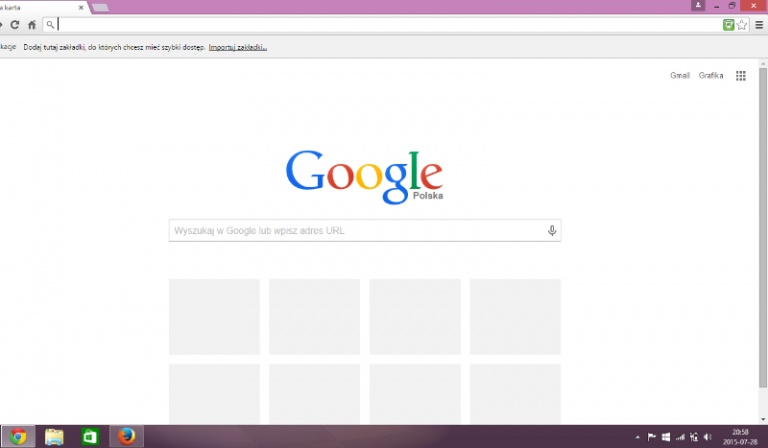The image size is (768, 448).
Task: Close the current browser tab
Action: [81, 6]
